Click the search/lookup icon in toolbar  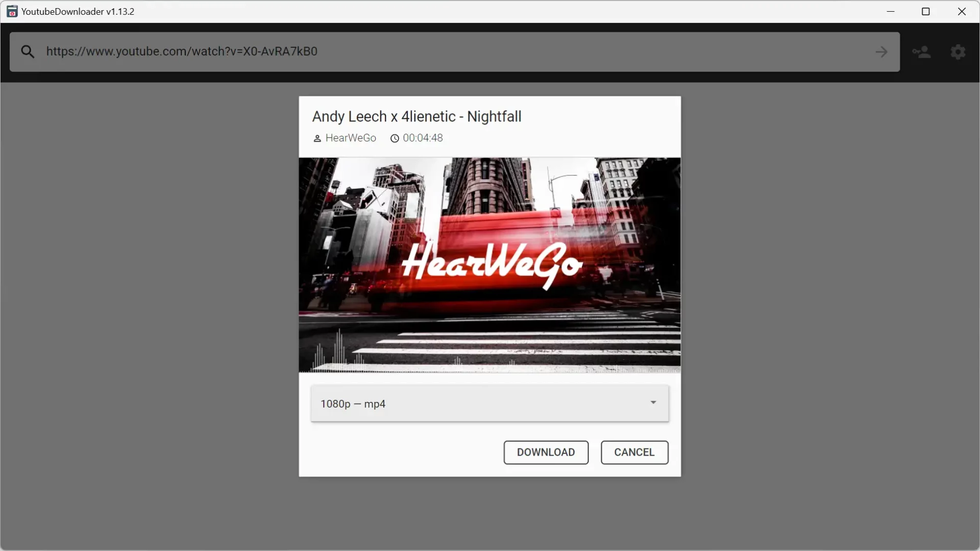pyautogui.click(x=28, y=52)
